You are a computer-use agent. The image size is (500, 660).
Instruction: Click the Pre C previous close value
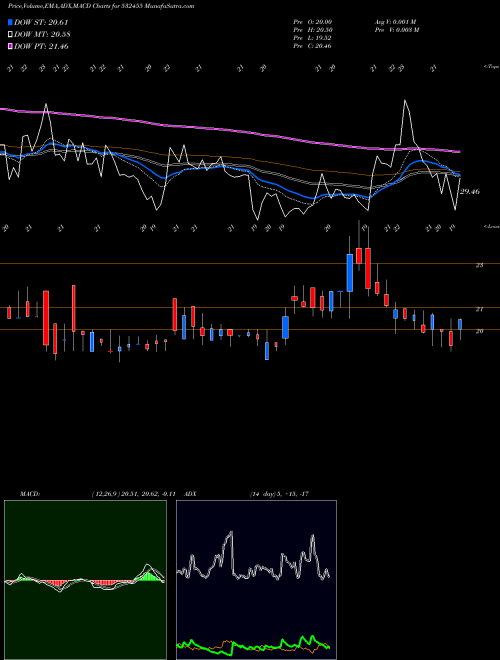[x=312, y=46]
